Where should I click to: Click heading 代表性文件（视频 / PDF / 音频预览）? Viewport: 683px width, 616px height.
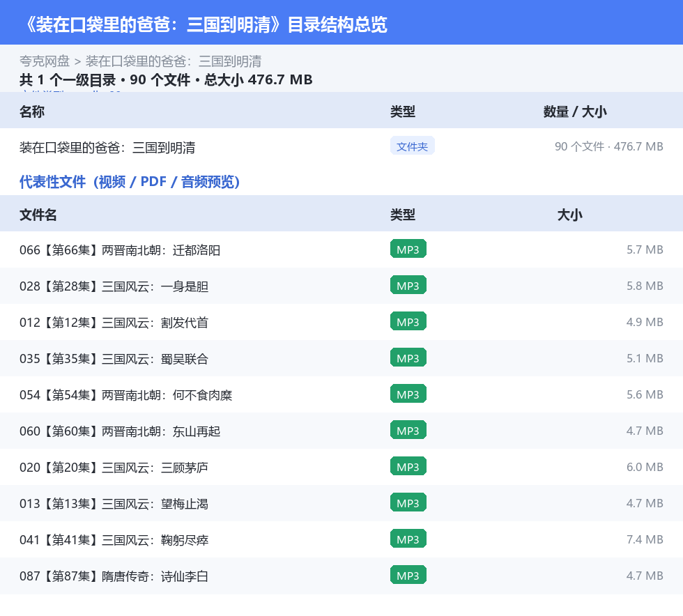(130, 182)
